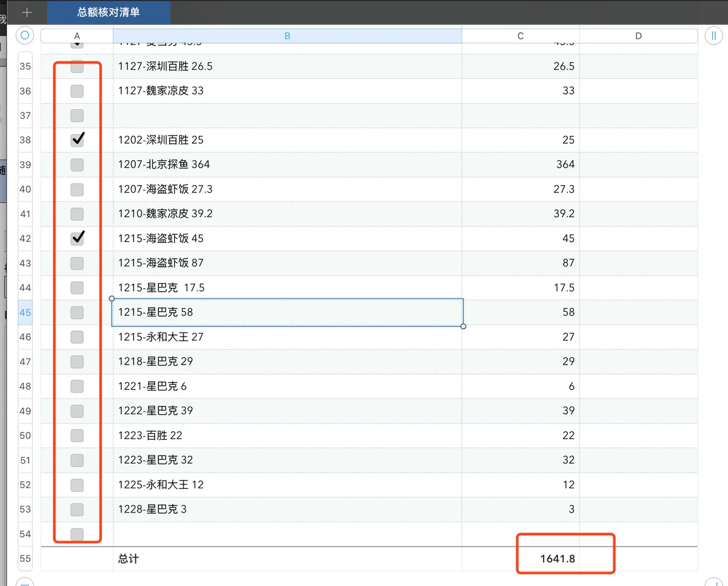
Task: Select column C value 58
Action: point(521,312)
